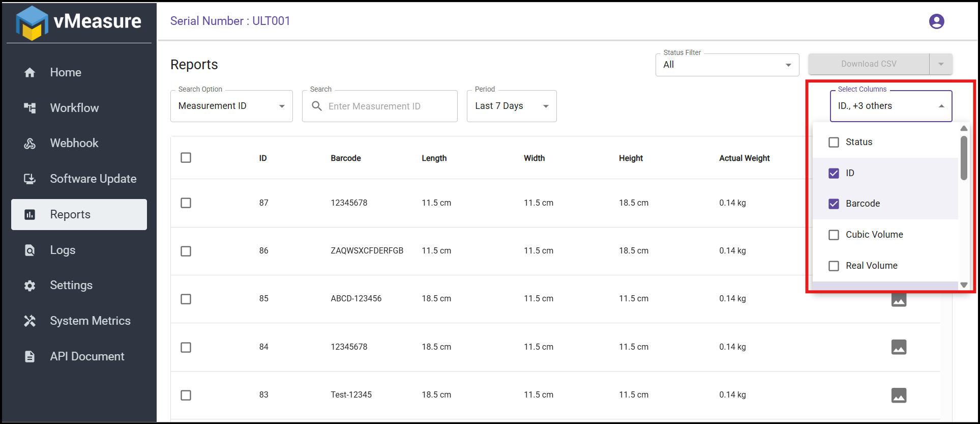Screen dimensions: 980x424
Task: Click the Reports page heading
Action: (x=194, y=65)
